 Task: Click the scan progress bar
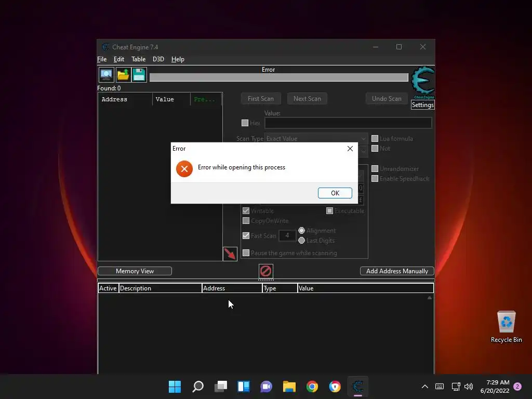pyautogui.click(x=278, y=77)
